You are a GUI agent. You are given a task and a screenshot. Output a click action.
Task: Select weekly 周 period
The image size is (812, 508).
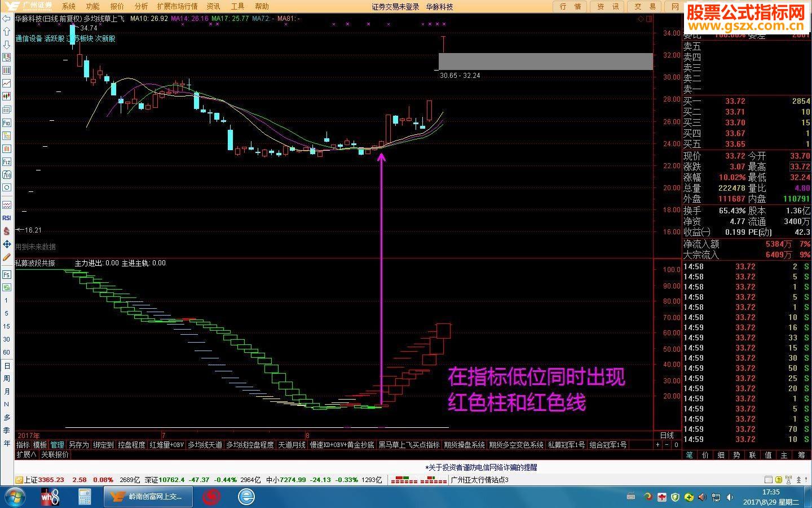click(x=7, y=378)
